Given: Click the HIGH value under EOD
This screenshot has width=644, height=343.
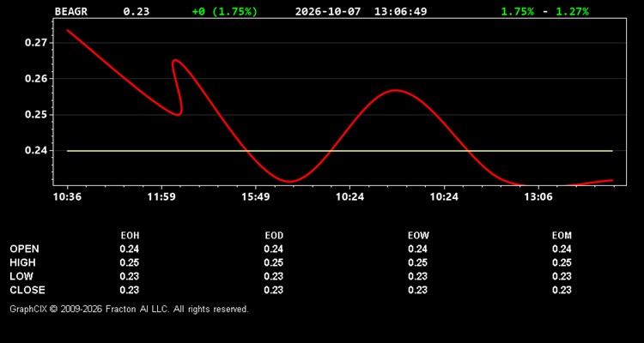Looking at the screenshot, I should 274,262.
